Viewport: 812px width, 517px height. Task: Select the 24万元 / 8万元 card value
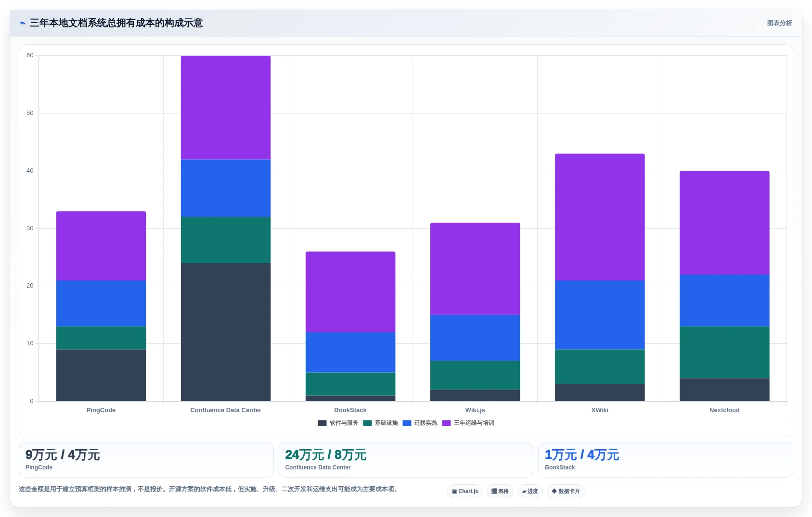(x=326, y=455)
